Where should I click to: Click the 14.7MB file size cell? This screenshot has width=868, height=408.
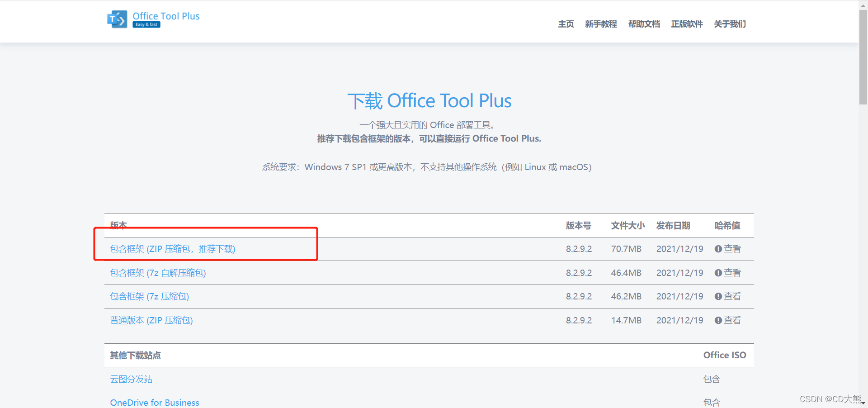point(626,320)
